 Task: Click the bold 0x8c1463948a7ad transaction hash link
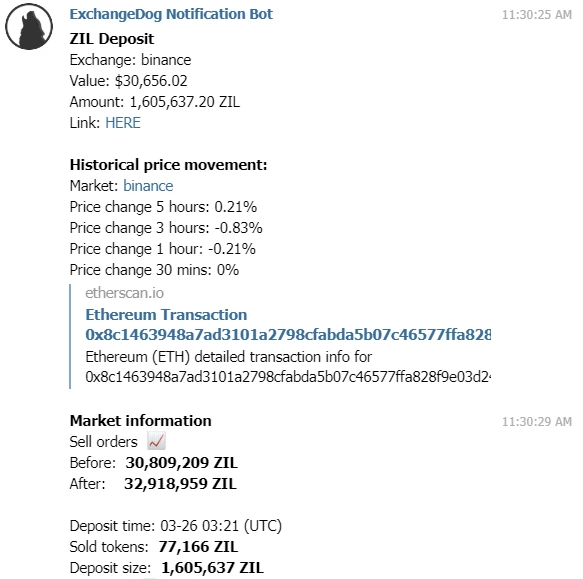288,335
